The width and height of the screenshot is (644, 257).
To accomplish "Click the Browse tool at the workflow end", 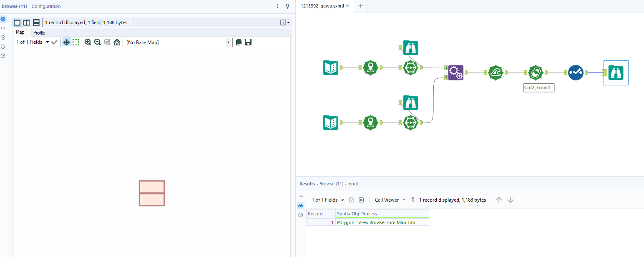I will point(616,72).
